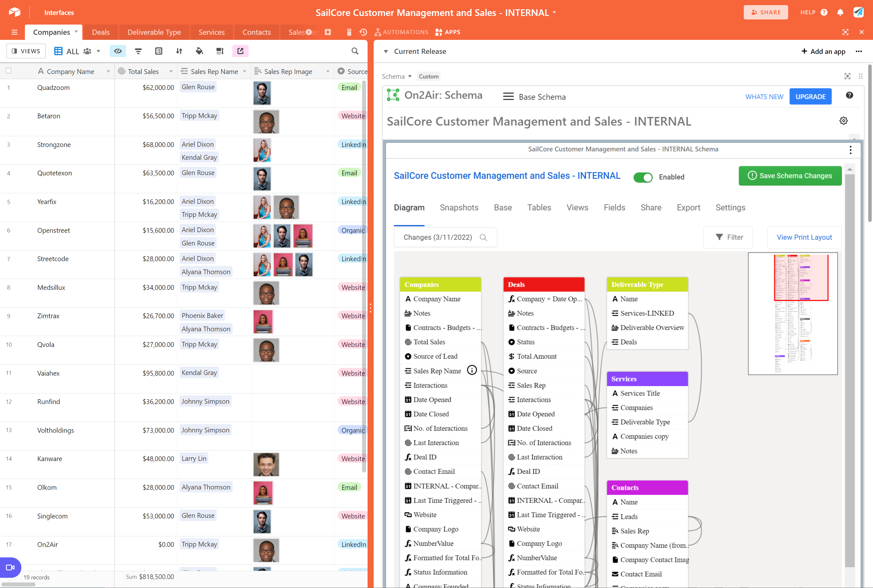Check the select-all rows checkbox

pos(9,71)
